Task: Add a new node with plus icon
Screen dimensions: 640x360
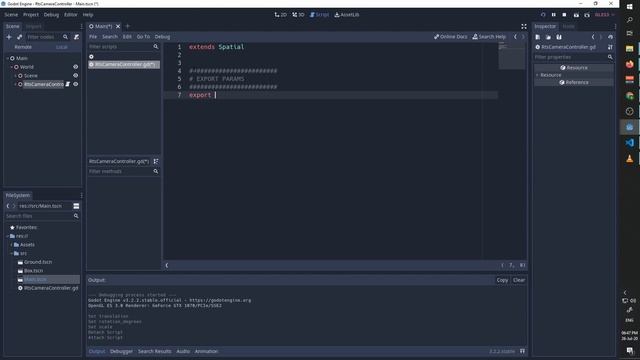Action: (x=9, y=37)
